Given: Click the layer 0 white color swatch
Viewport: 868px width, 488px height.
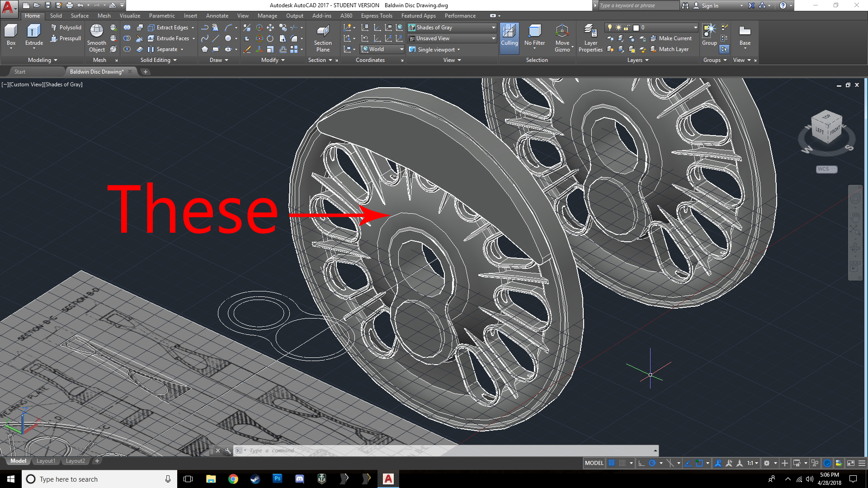Looking at the screenshot, I should pos(636,28).
